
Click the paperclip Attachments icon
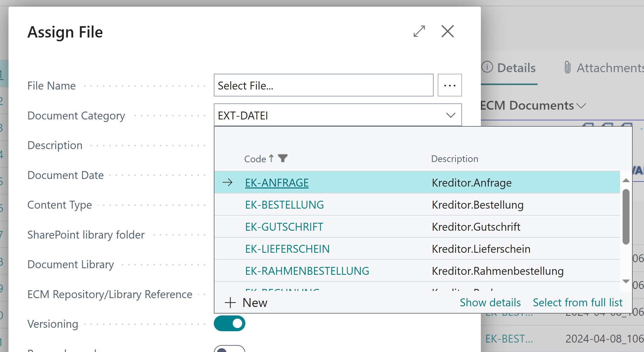tap(567, 67)
